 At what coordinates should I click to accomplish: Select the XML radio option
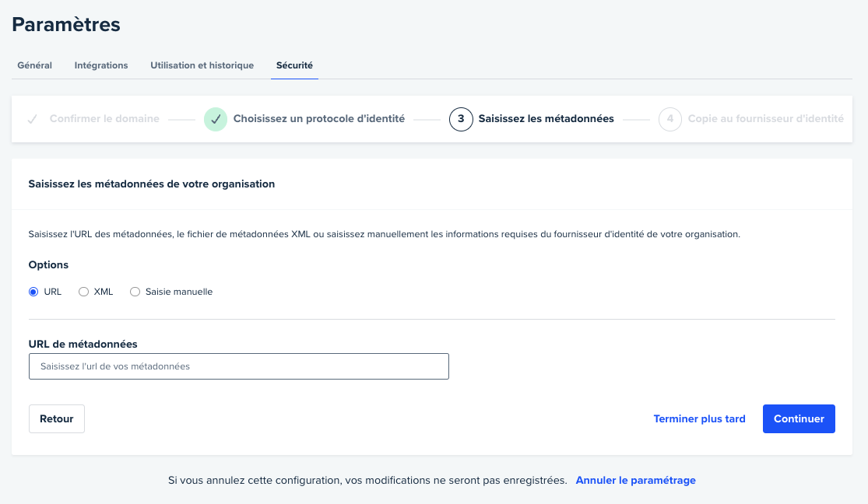click(x=83, y=292)
